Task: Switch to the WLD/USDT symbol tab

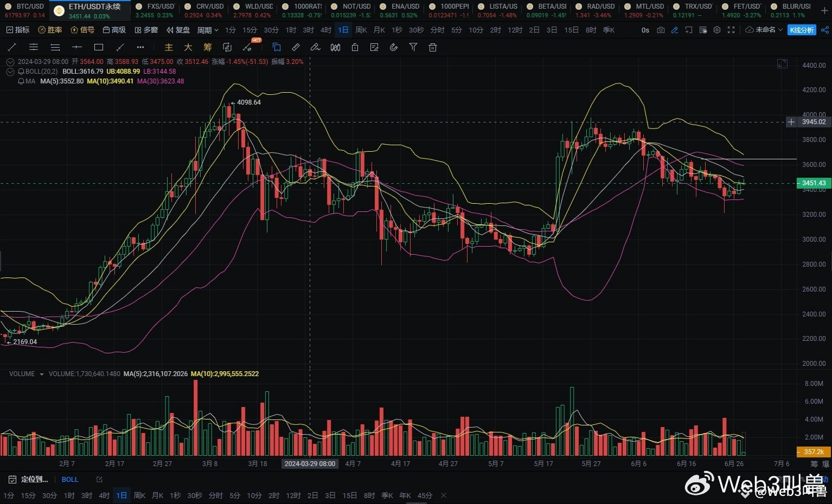Action: click(x=253, y=10)
